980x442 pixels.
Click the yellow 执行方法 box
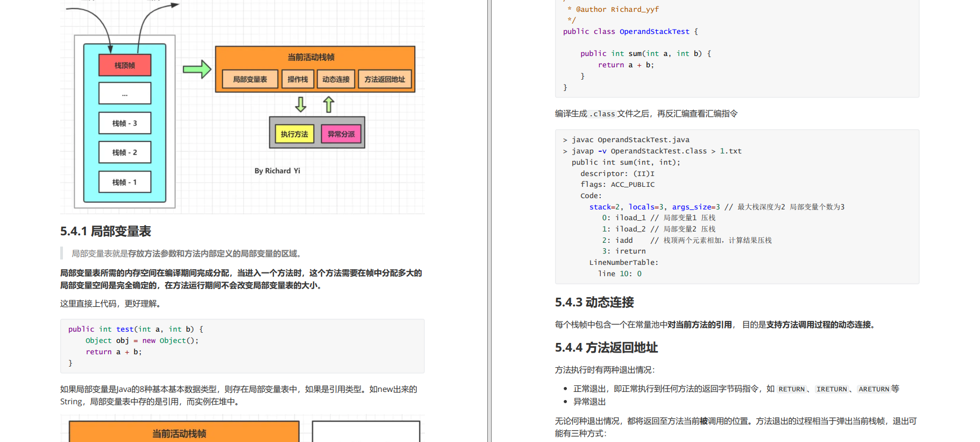coord(294,134)
